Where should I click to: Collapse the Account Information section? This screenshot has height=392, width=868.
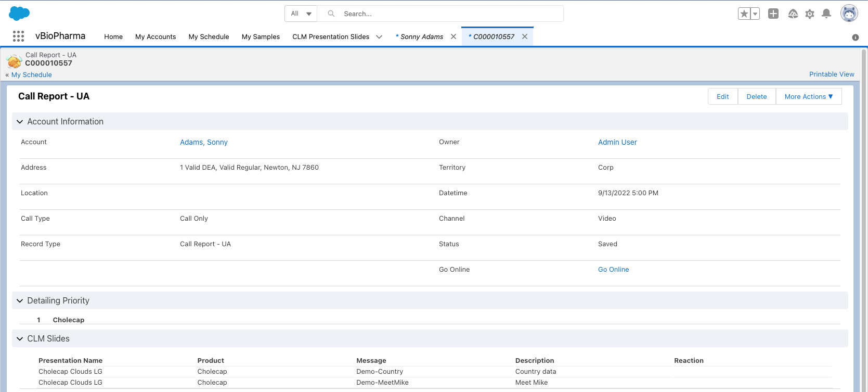pyautogui.click(x=20, y=122)
